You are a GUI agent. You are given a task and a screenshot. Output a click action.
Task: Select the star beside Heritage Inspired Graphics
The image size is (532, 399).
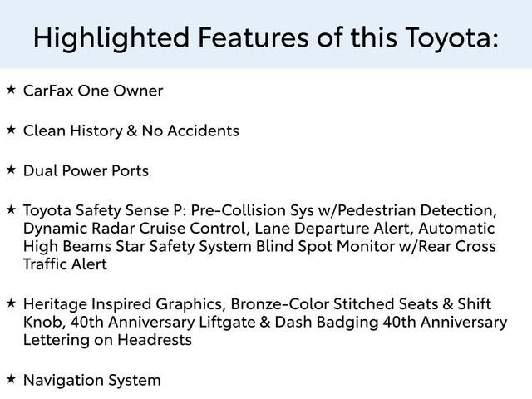pyautogui.click(x=11, y=303)
